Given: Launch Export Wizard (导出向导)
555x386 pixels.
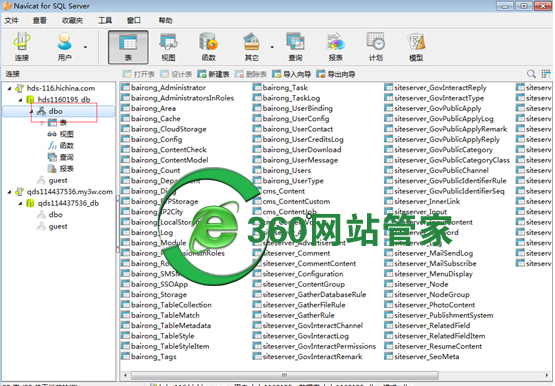Looking at the screenshot, I should (x=336, y=74).
